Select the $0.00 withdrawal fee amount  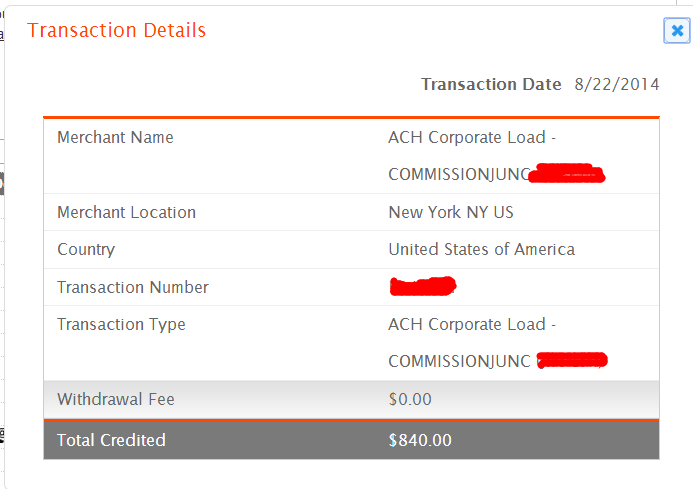pos(410,399)
